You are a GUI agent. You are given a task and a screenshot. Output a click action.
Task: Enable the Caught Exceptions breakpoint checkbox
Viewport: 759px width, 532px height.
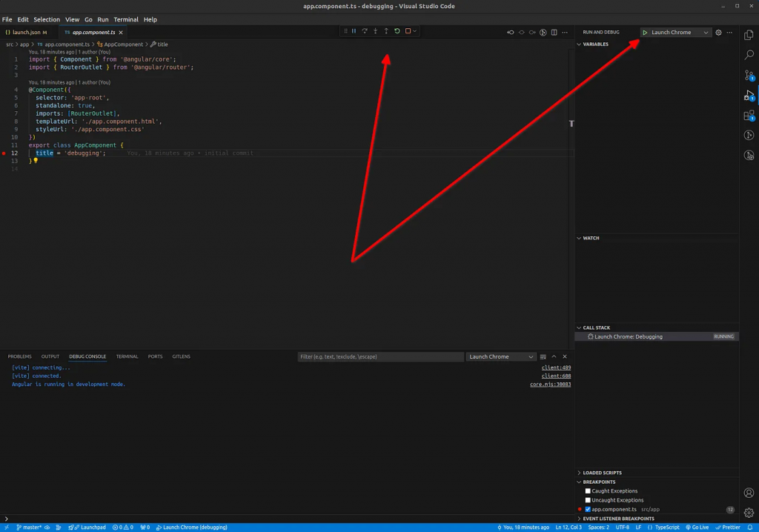coord(588,491)
